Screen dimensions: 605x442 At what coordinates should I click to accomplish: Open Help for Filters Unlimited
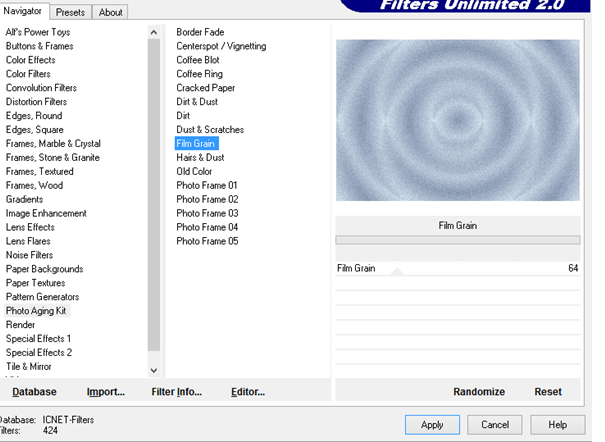pos(558,425)
